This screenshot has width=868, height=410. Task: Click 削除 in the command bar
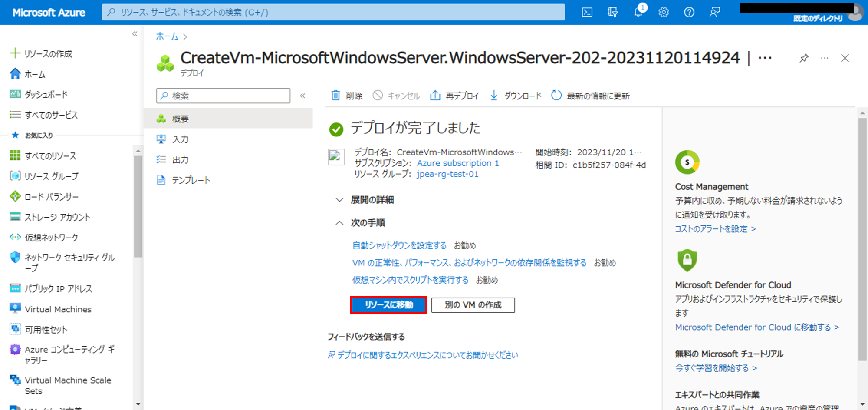click(347, 96)
